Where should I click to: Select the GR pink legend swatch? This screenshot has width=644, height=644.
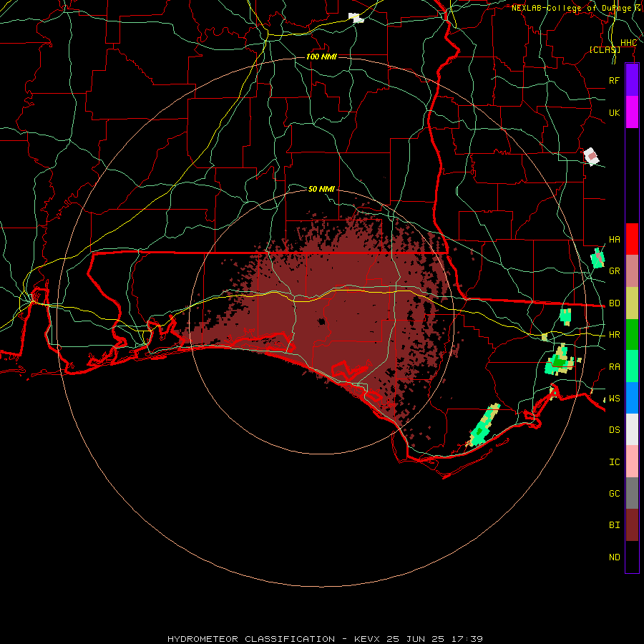coord(632,271)
